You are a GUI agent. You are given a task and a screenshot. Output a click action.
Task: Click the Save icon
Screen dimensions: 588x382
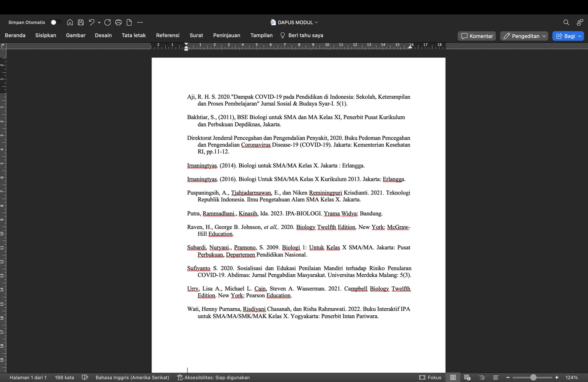(x=81, y=22)
